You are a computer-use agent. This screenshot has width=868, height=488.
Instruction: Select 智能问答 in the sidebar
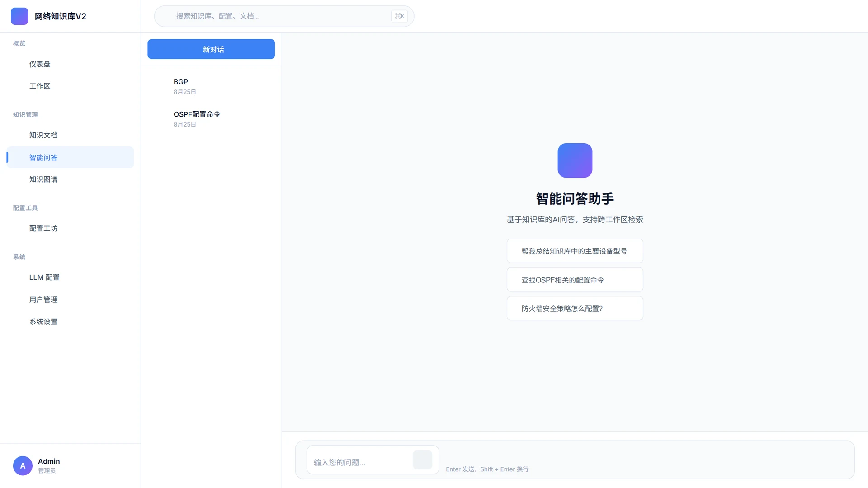(x=70, y=157)
